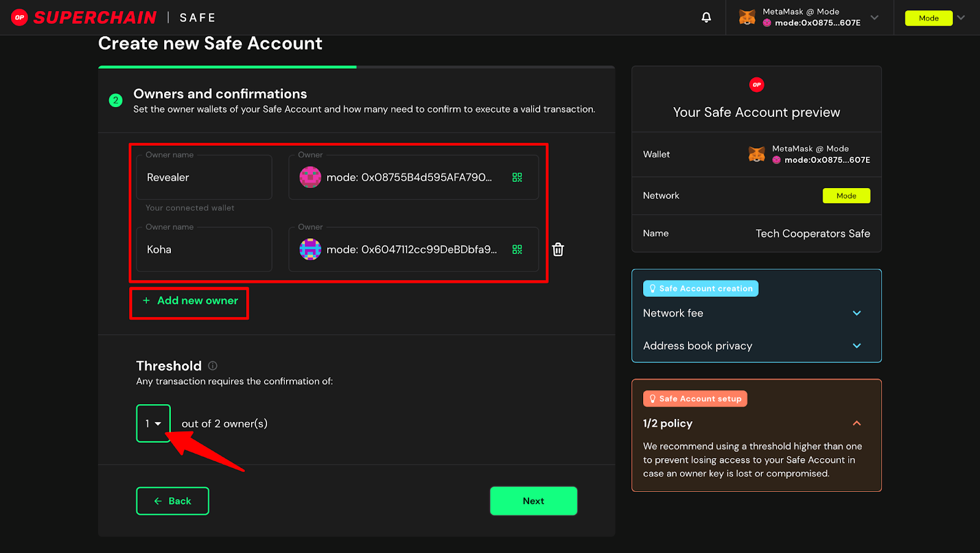Open the threshold owners dropdown

coord(153,423)
